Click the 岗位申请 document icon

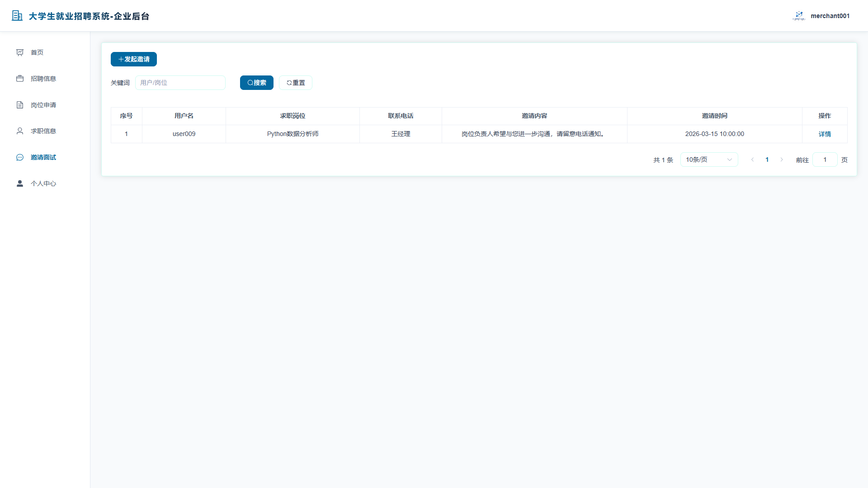coord(20,105)
